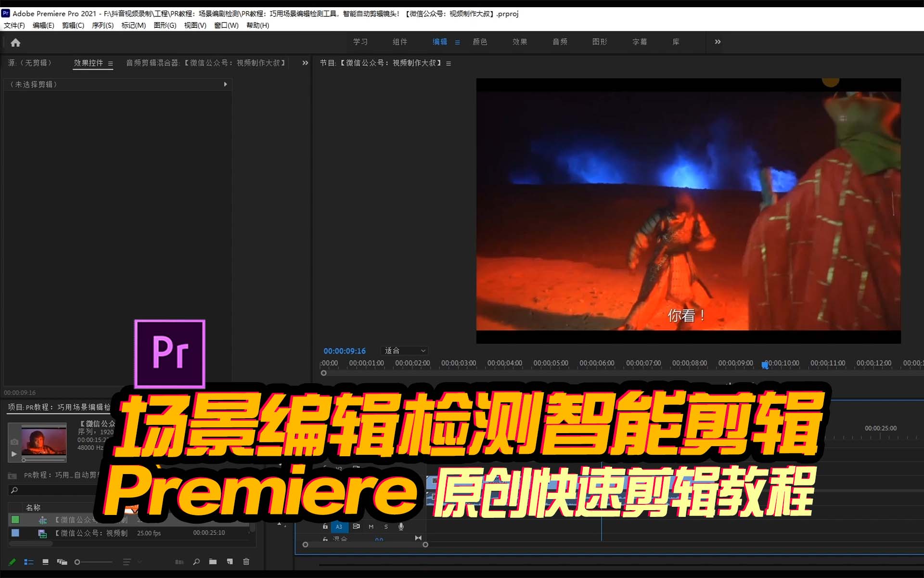Toggle sync lock on track A3
This screenshot has height=578, width=924.
pos(356,527)
